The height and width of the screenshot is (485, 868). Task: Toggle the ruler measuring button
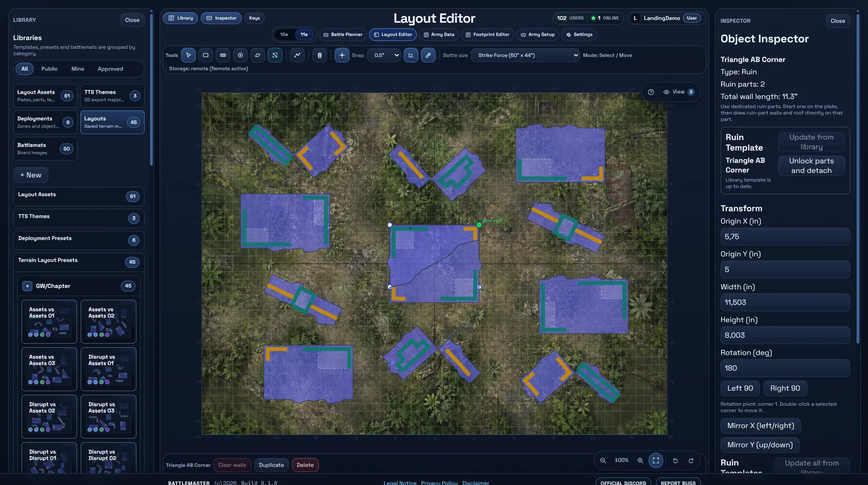coord(428,55)
